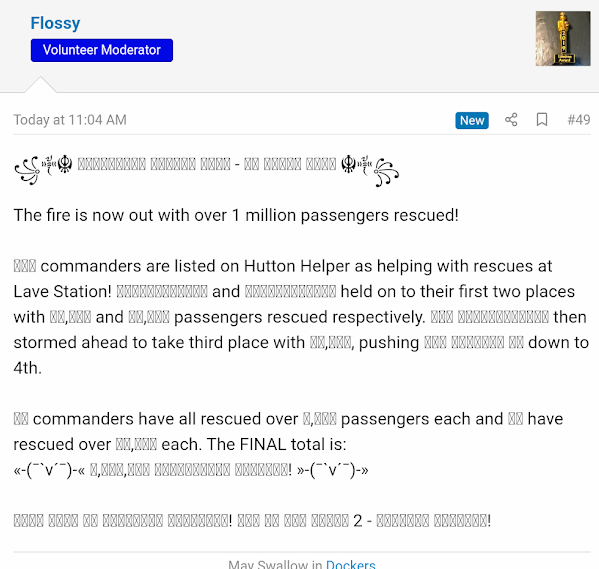Click the May Swallow signature text

tap(268, 564)
